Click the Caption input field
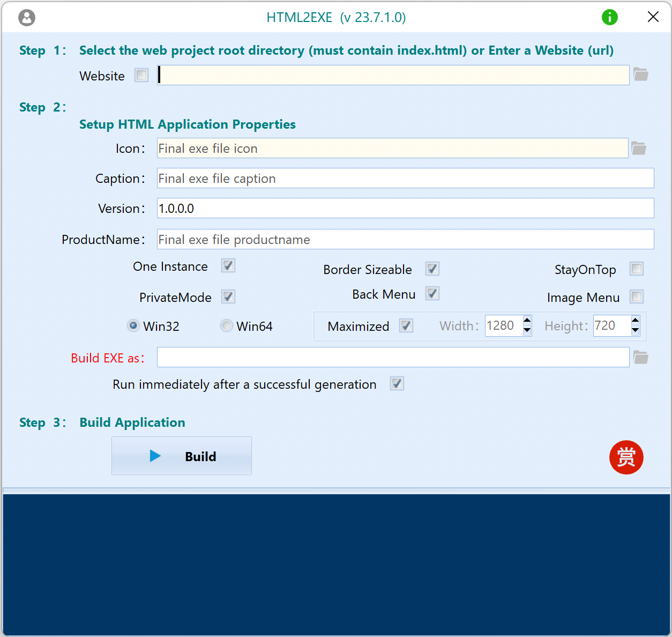 (x=405, y=178)
